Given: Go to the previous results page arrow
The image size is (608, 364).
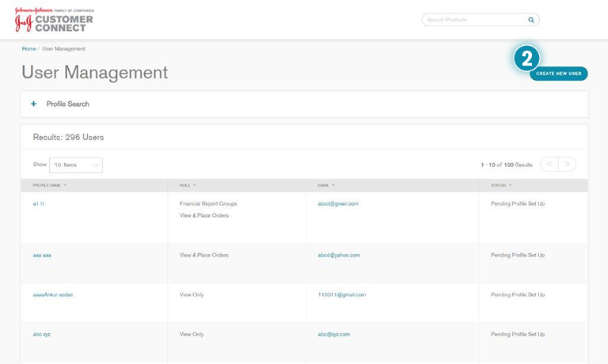Looking at the screenshot, I should pyautogui.click(x=549, y=165).
